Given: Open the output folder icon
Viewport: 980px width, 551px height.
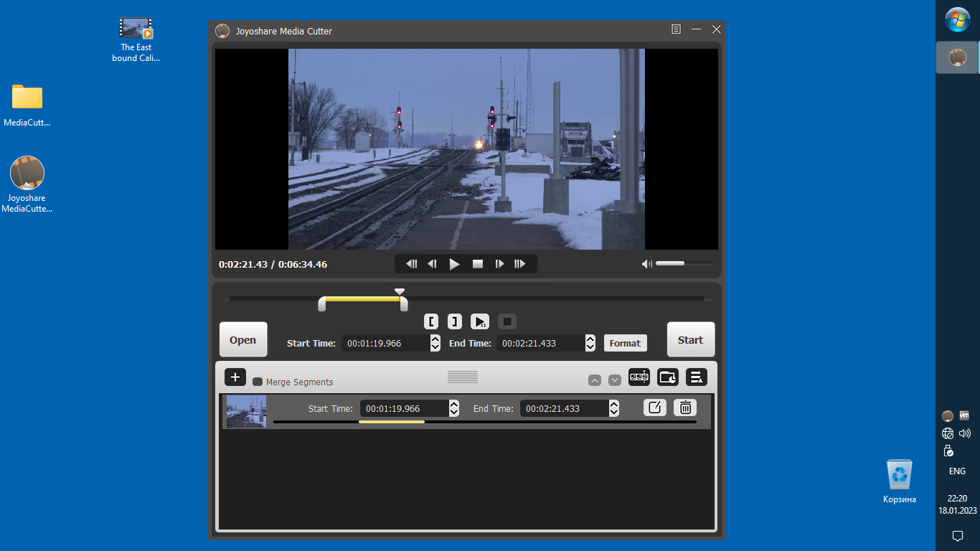Looking at the screenshot, I should pyautogui.click(x=668, y=377).
